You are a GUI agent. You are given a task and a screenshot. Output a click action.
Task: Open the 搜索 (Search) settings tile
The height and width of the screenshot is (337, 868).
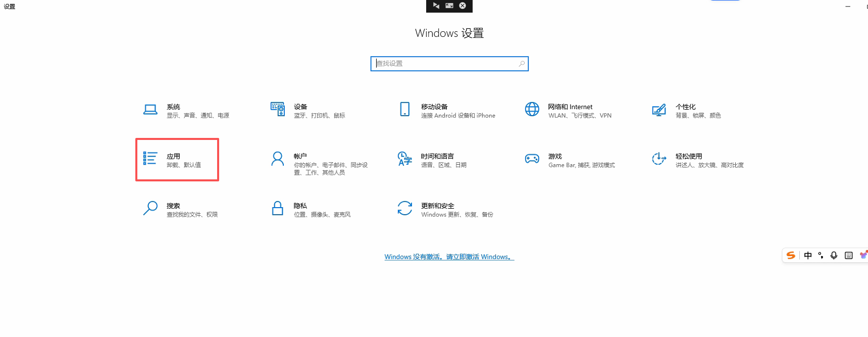coord(180,209)
